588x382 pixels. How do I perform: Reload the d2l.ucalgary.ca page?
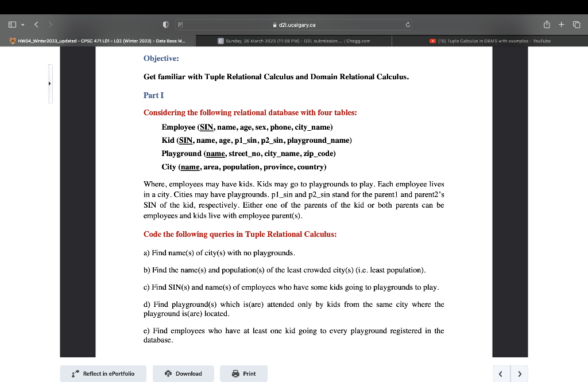407,25
